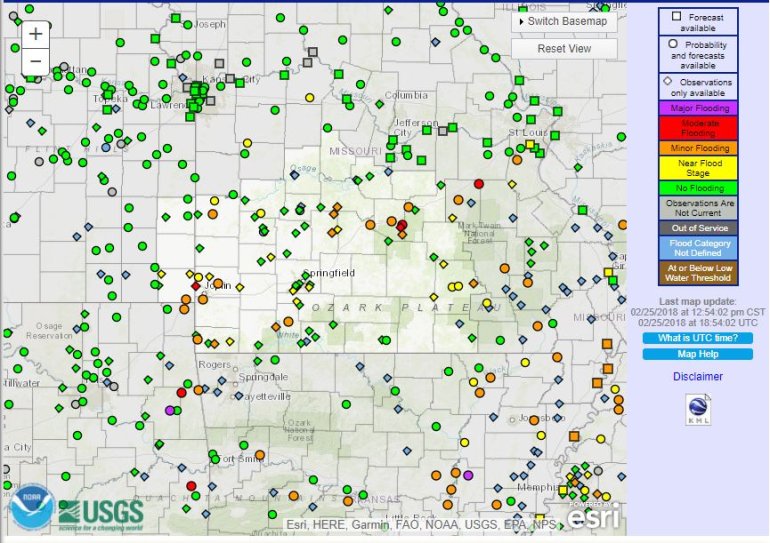Open the Disclaimer link

(x=698, y=377)
